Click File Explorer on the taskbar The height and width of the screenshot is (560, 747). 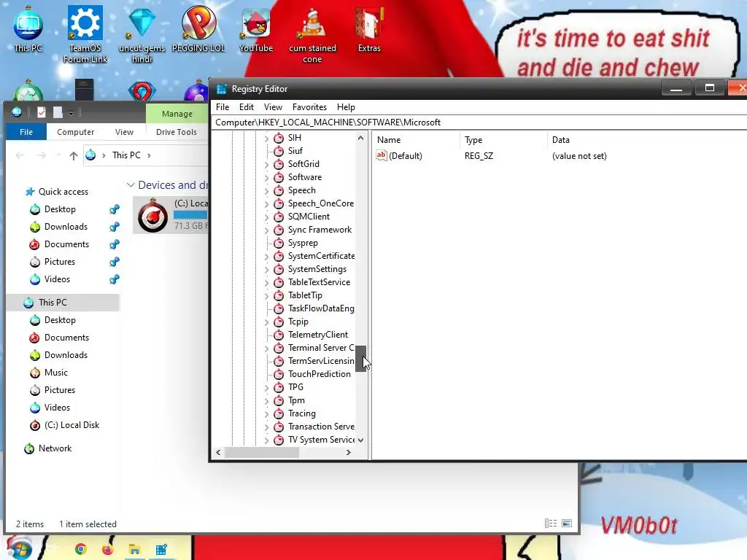(x=134, y=550)
